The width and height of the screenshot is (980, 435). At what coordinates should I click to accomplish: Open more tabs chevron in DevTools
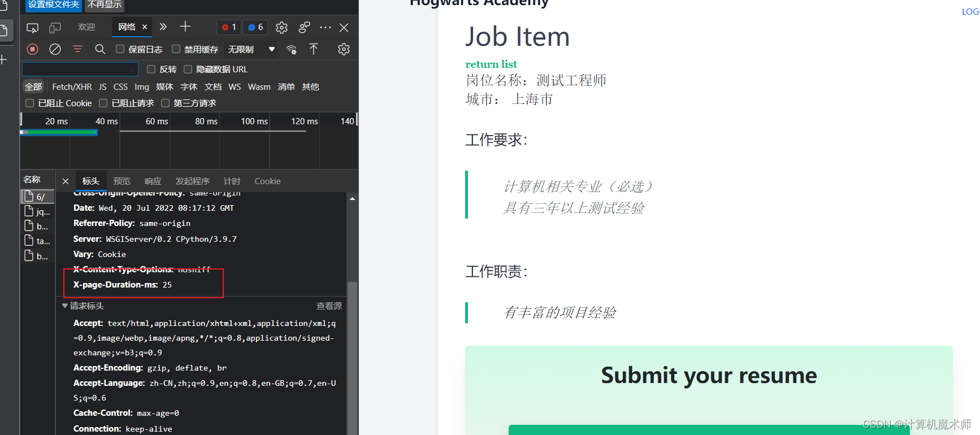163,27
